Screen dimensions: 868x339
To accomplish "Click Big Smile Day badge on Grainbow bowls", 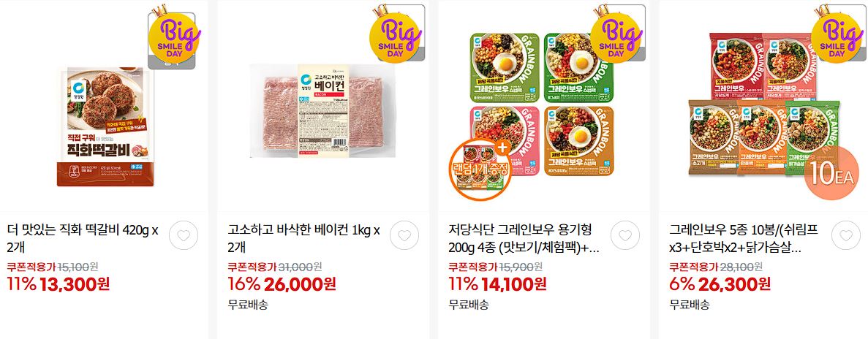I will (616, 34).
